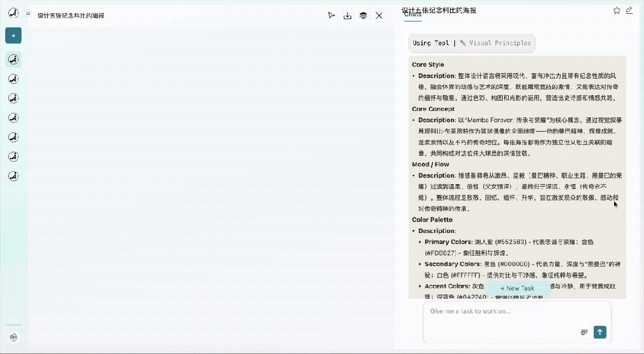
Task: Select the pointer cursor tool in canvas toolbar
Action: click(332, 15)
